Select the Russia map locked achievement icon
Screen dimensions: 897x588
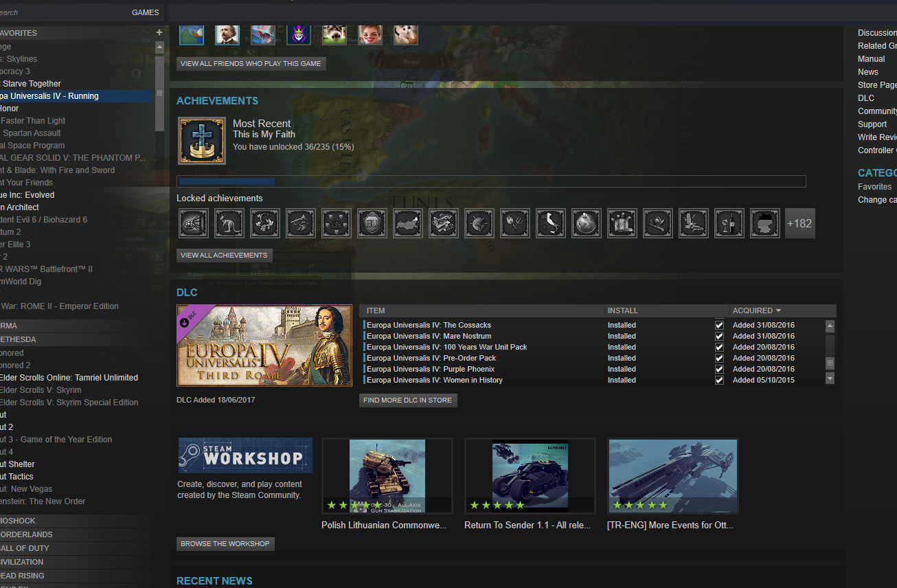(408, 223)
